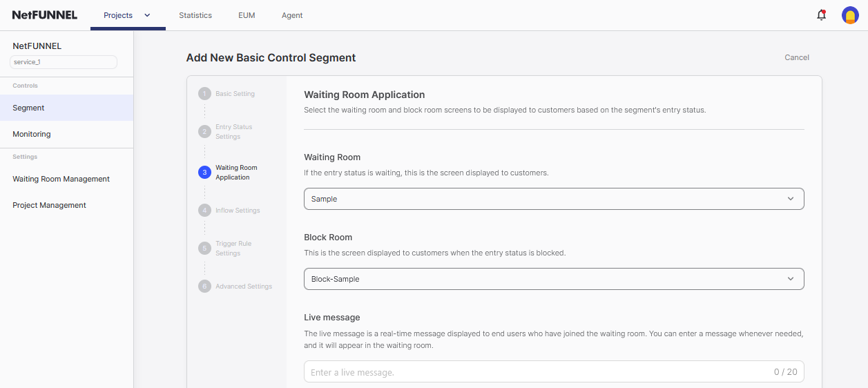Select step 4 Inflow Settings circle
Image resolution: width=868 pixels, height=388 pixels.
pos(204,211)
